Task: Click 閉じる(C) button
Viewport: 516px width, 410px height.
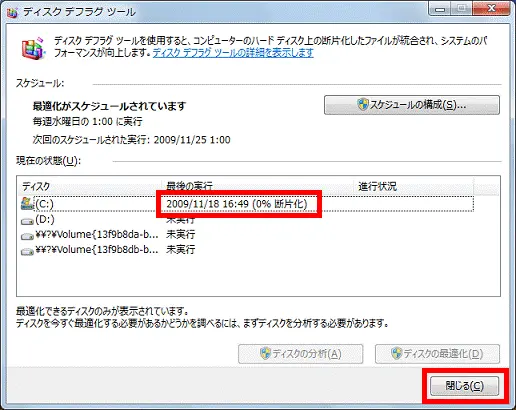Action: pyautogui.click(x=465, y=386)
